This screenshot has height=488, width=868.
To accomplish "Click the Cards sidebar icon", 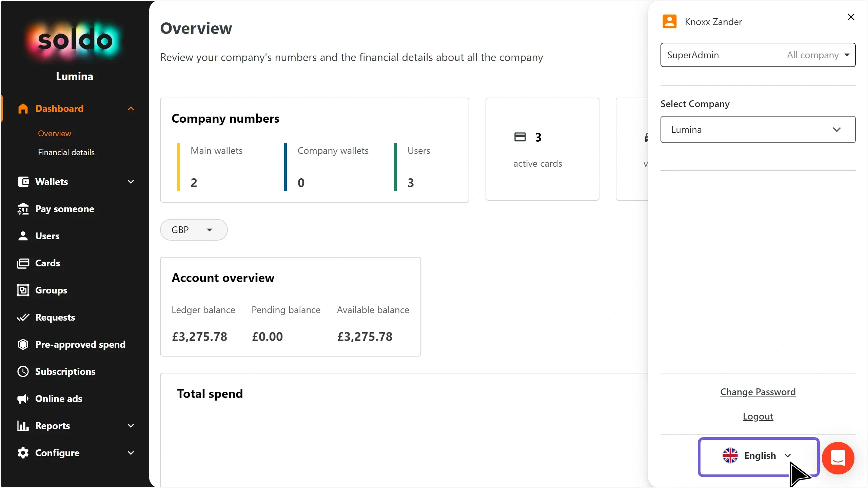I will pyautogui.click(x=23, y=263).
